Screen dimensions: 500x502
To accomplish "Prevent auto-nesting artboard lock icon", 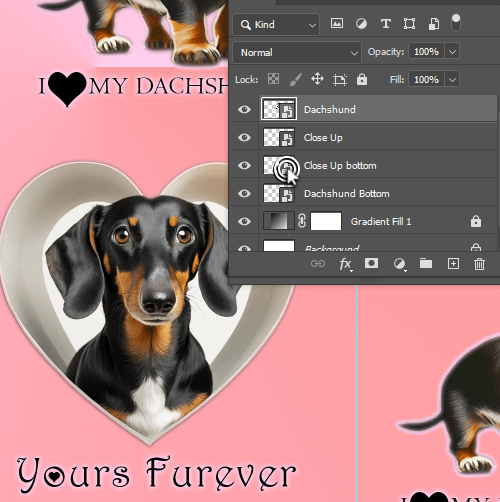I will (x=340, y=80).
